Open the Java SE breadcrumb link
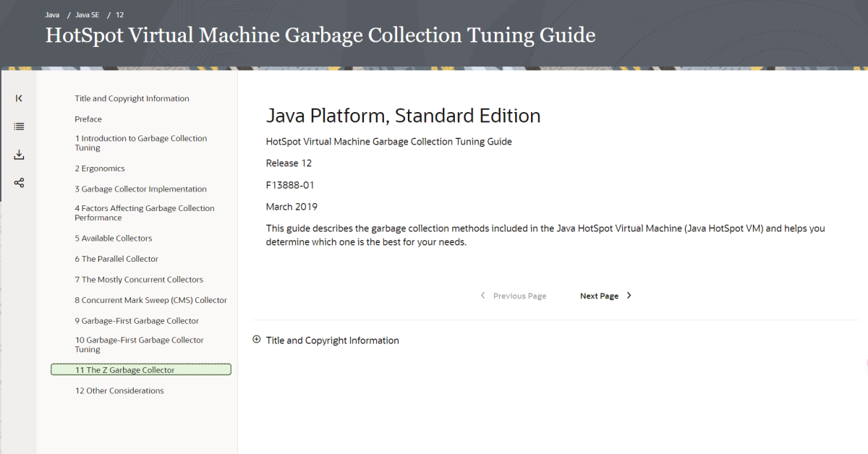 pyautogui.click(x=88, y=14)
